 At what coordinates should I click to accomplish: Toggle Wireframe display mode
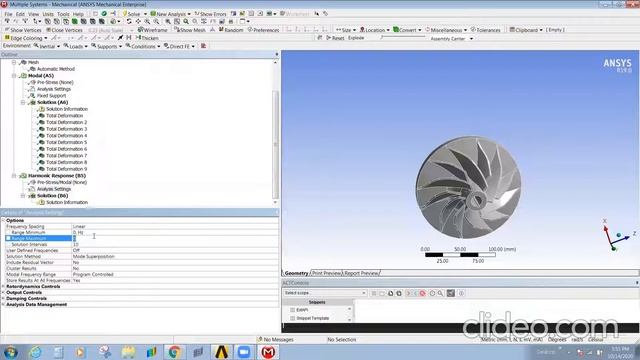[153, 30]
